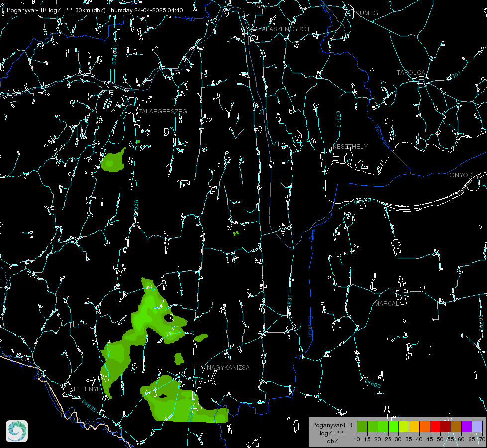
Task: Click the legend scale value 10
Action: click(x=357, y=440)
